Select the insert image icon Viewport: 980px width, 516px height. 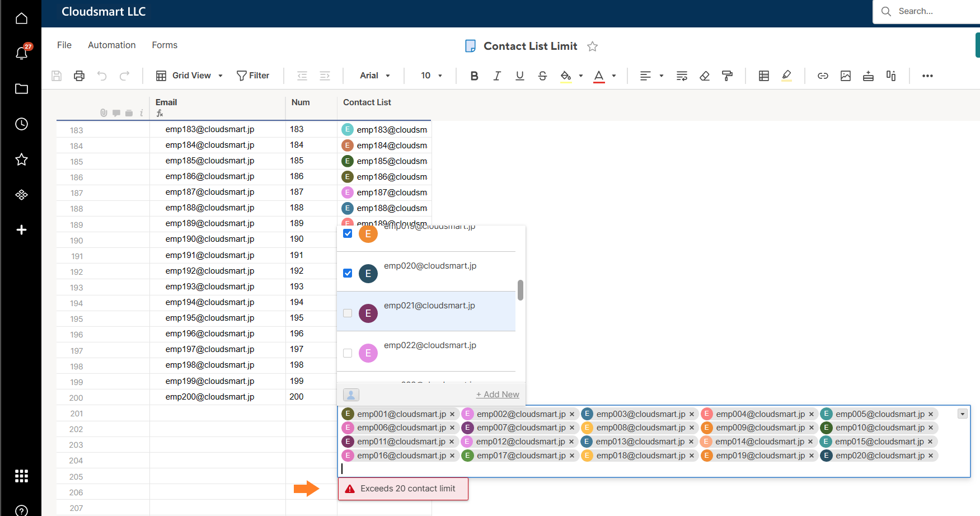(846, 76)
